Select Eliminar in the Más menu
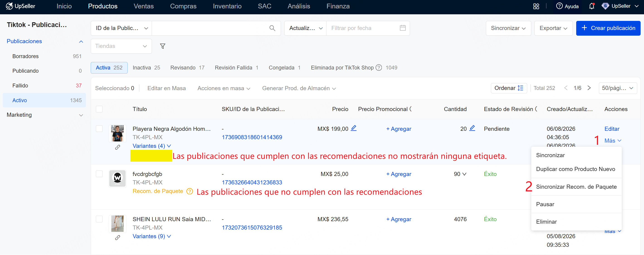This screenshot has width=644, height=255. (546, 222)
